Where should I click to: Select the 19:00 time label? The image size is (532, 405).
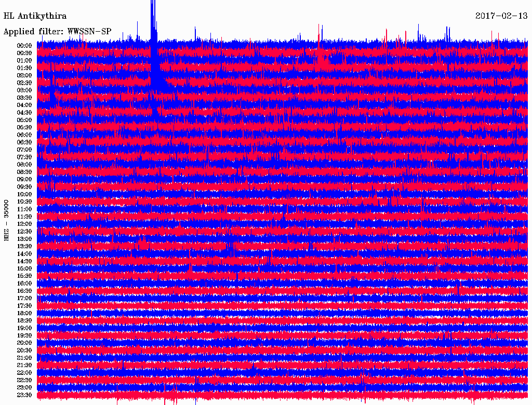pos(24,328)
